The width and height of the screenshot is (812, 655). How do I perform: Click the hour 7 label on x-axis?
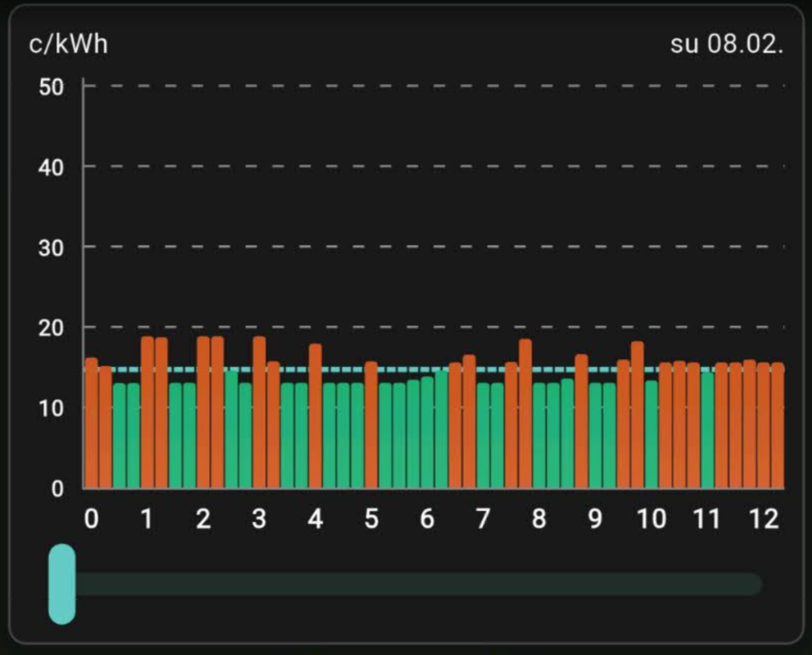tap(483, 519)
